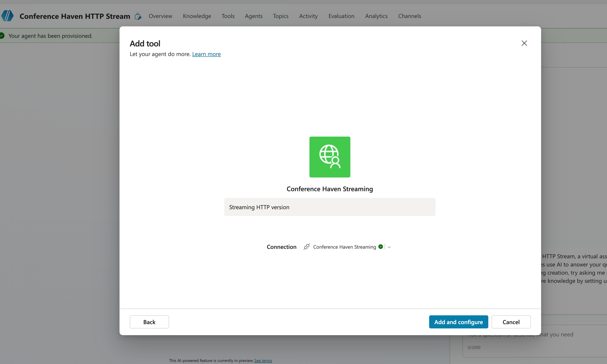Viewport: 607px width, 364px height.
Task: Go back with the Back button
Action: tap(149, 321)
